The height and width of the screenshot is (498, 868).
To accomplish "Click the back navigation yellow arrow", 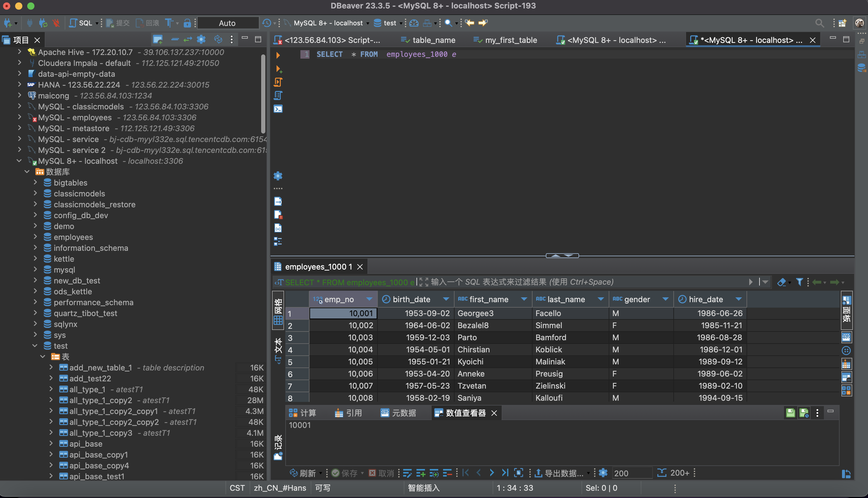I will coord(470,23).
